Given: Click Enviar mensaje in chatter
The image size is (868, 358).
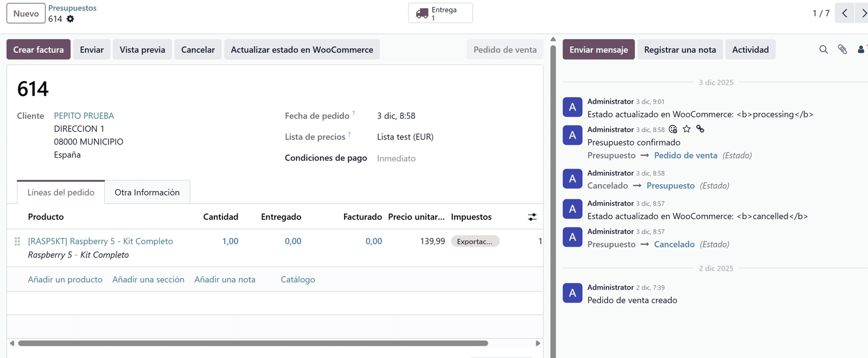Looking at the screenshot, I should coord(598,49).
